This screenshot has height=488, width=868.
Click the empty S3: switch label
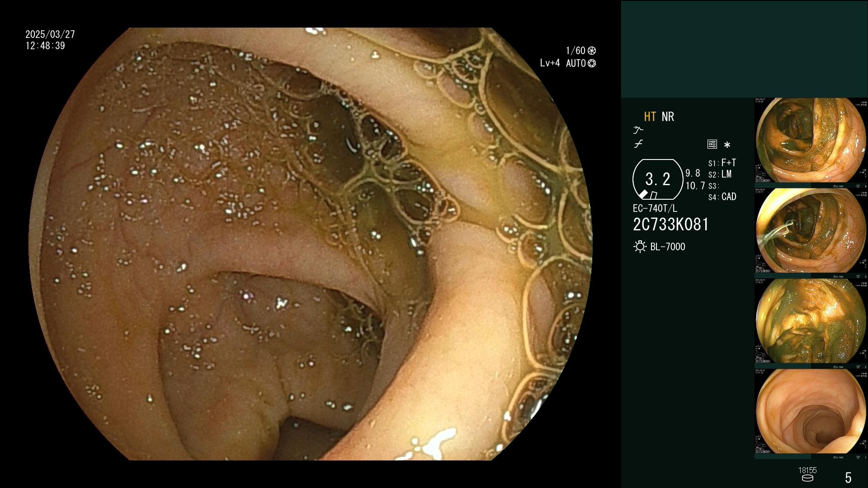(x=713, y=186)
